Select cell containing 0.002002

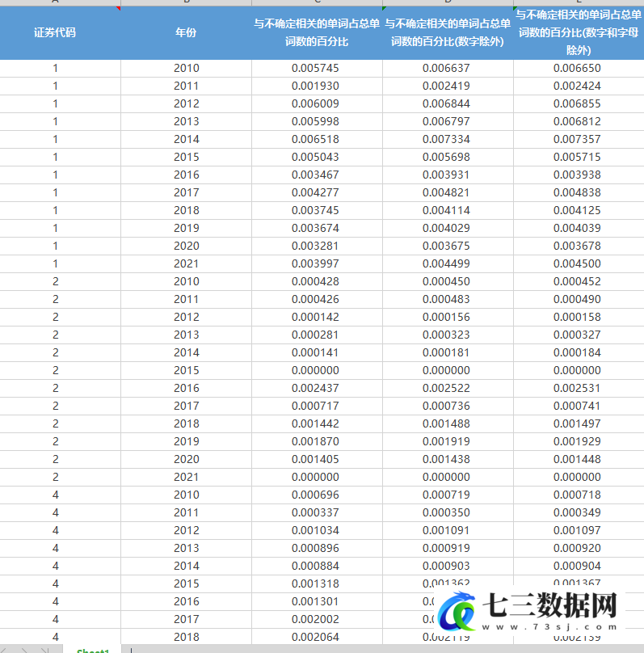pyautogui.click(x=317, y=619)
